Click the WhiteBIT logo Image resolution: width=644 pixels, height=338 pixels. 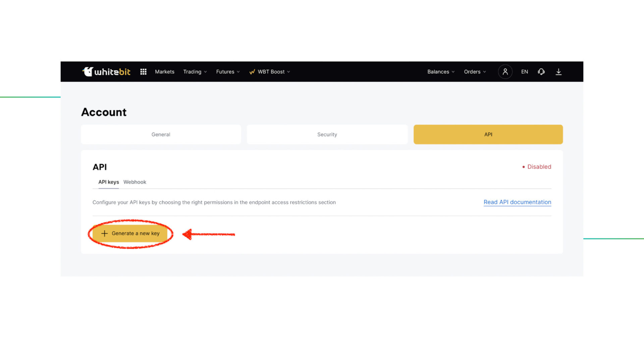106,72
